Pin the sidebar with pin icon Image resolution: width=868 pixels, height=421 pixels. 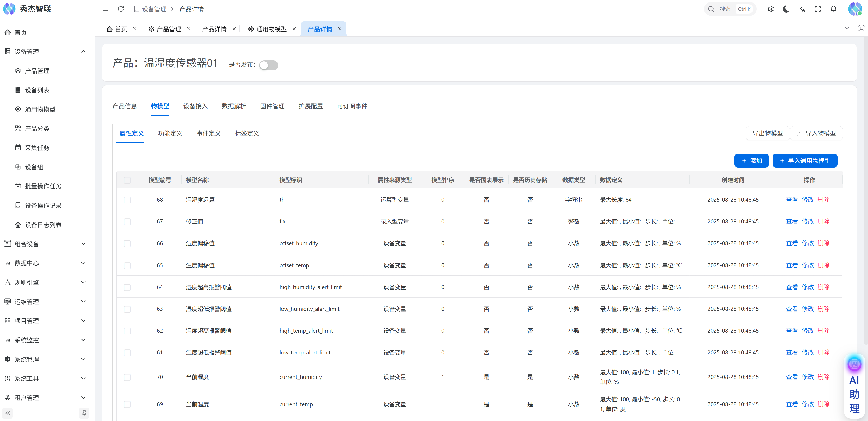point(84,413)
